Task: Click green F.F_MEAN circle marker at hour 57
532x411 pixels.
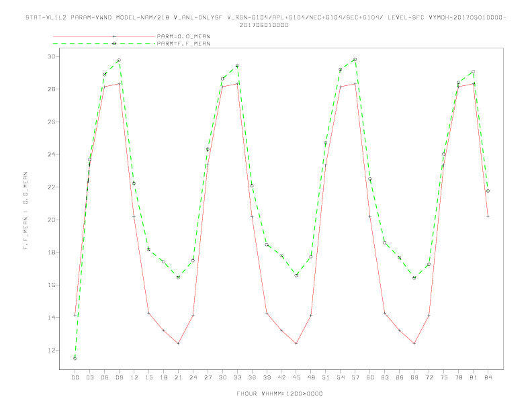Action: (355, 59)
